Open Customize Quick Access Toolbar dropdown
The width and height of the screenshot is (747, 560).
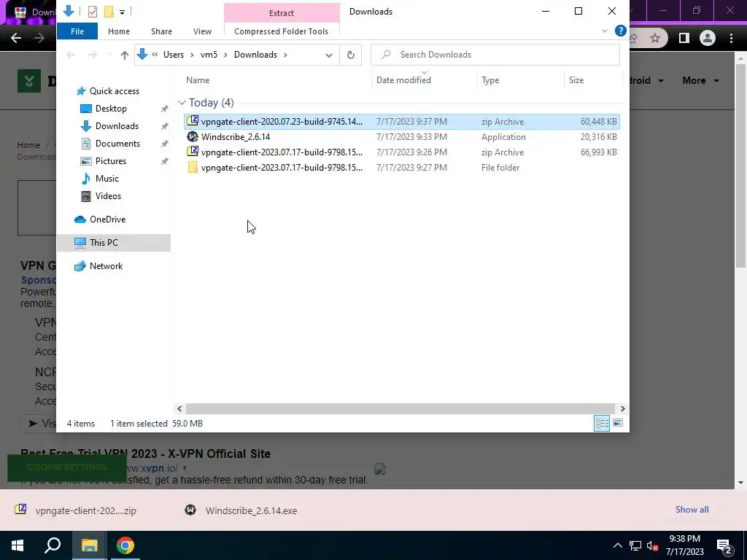point(122,12)
